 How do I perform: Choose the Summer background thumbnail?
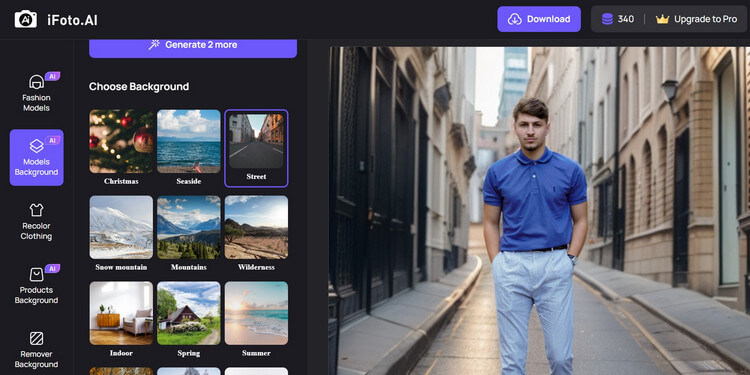(x=256, y=313)
